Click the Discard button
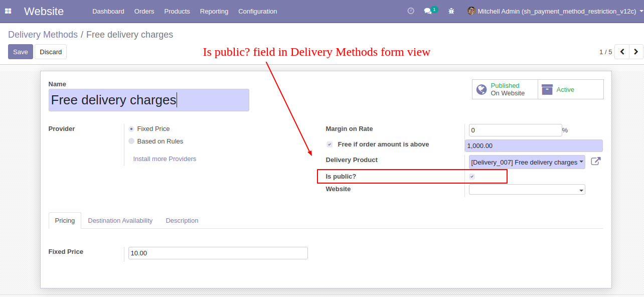This screenshot has height=297, width=644. (x=51, y=52)
